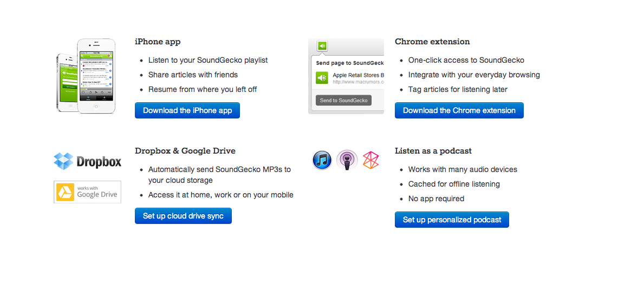Click the purple Podcasts icon
Viewport: 644px width, 284px height.
pyautogui.click(x=347, y=160)
